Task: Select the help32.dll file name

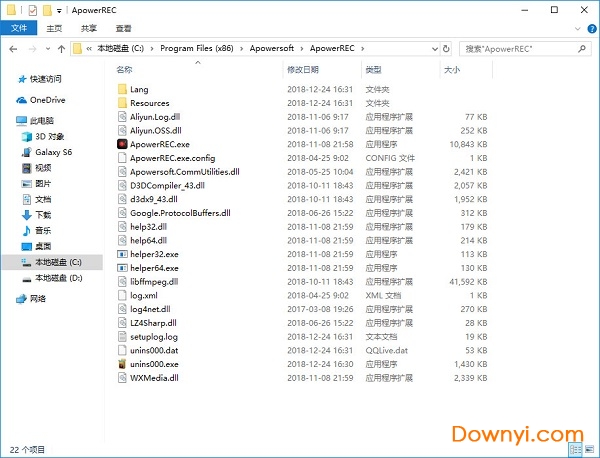Action: (148, 227)
